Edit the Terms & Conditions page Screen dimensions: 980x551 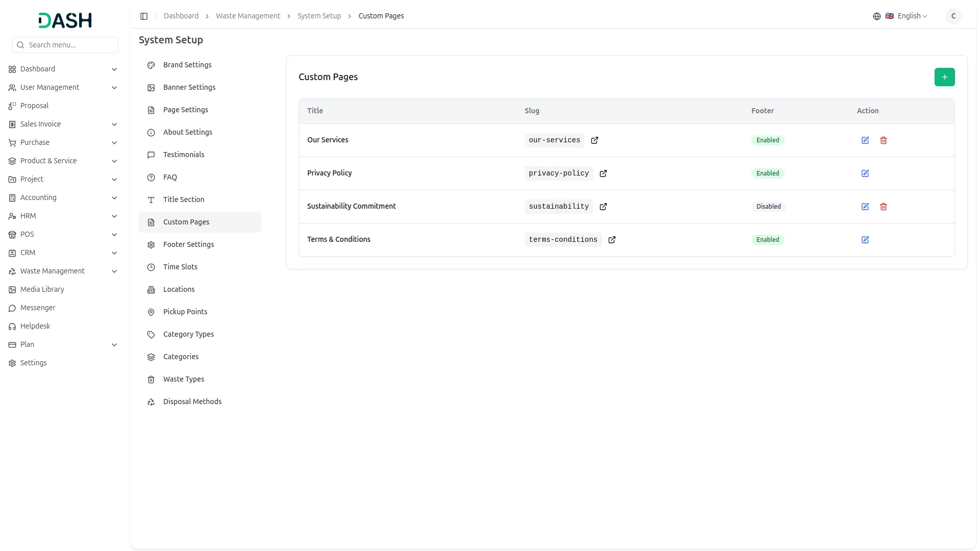click(865, 240)
